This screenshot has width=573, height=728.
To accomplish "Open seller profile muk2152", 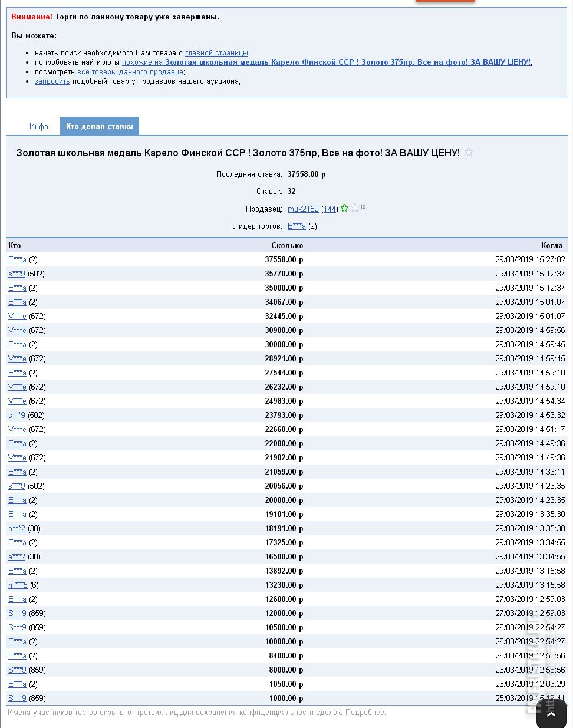I will pyautogui.click(x=303, y=209).
